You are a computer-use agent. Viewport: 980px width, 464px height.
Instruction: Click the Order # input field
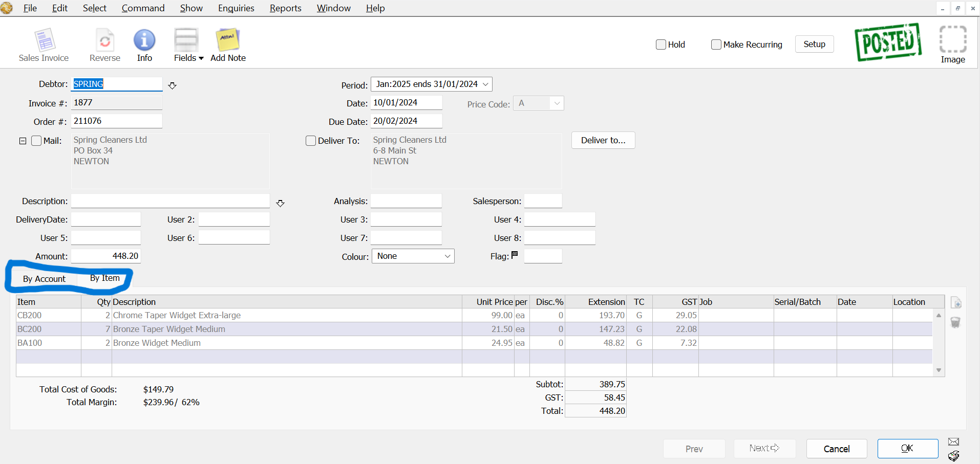coord(117,121)
